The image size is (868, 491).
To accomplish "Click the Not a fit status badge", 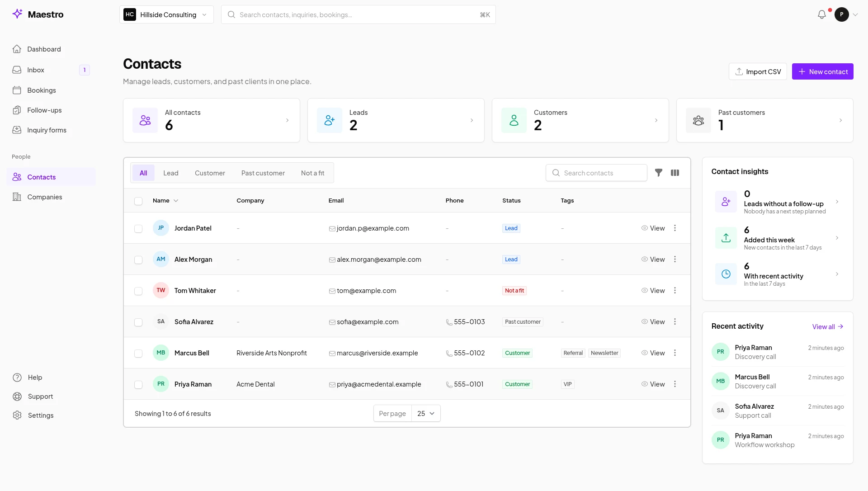I will pos(514,291).
